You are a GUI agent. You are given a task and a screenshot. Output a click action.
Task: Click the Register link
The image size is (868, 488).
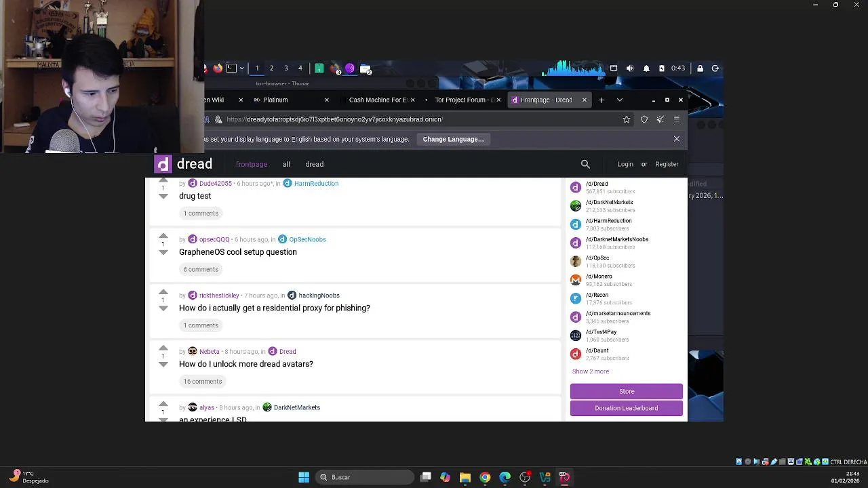point(667,164)
